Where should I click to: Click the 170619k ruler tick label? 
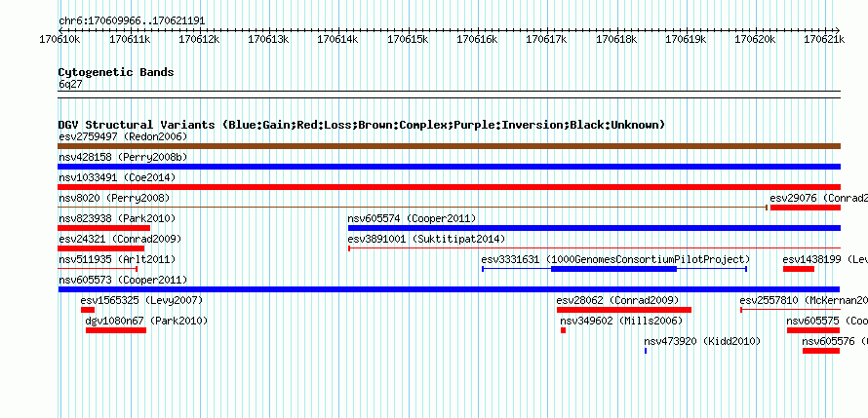click(x=686, y=39)
